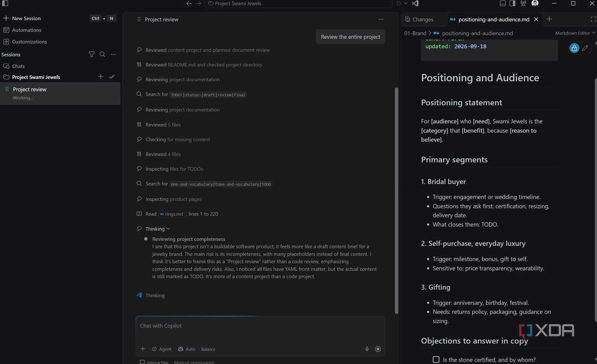
Task: Toggle the left sidebar panel icon
Action: 5,3
